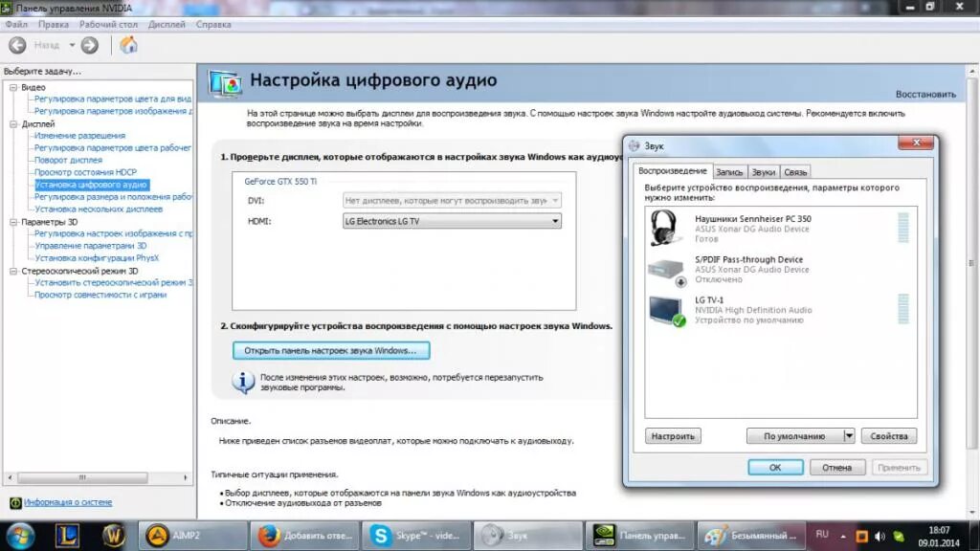
Task: Go back with the Назад arrow button
Action: point(17,45)
